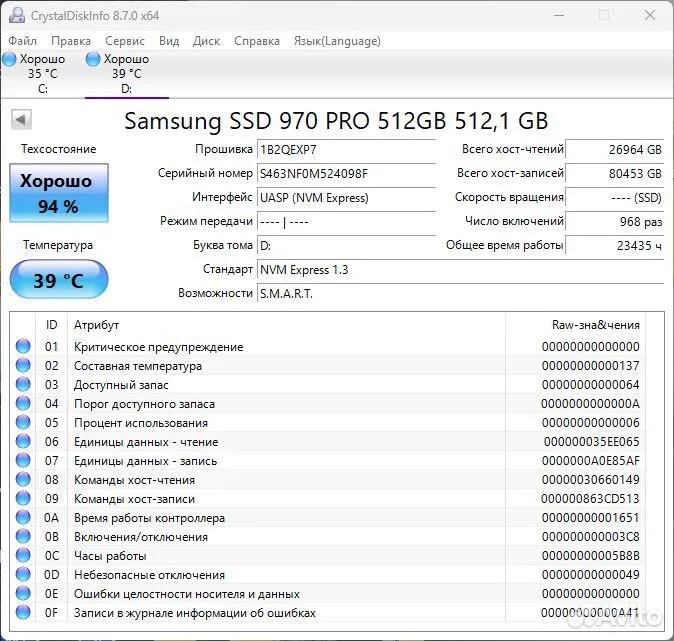Open the Сервис menu
Viewport: 674px width, 641px height.
click(x=124, y=41)
